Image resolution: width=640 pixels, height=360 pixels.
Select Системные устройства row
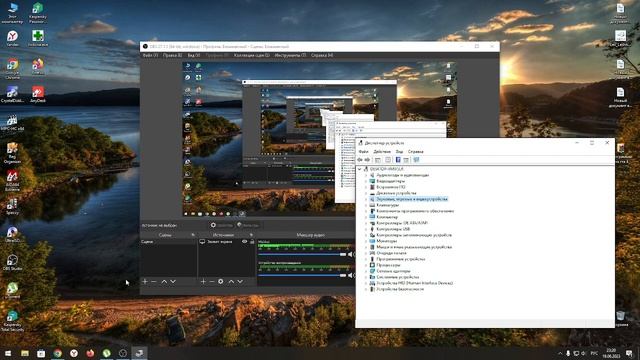pyautogui.click(x=398, y=277)
